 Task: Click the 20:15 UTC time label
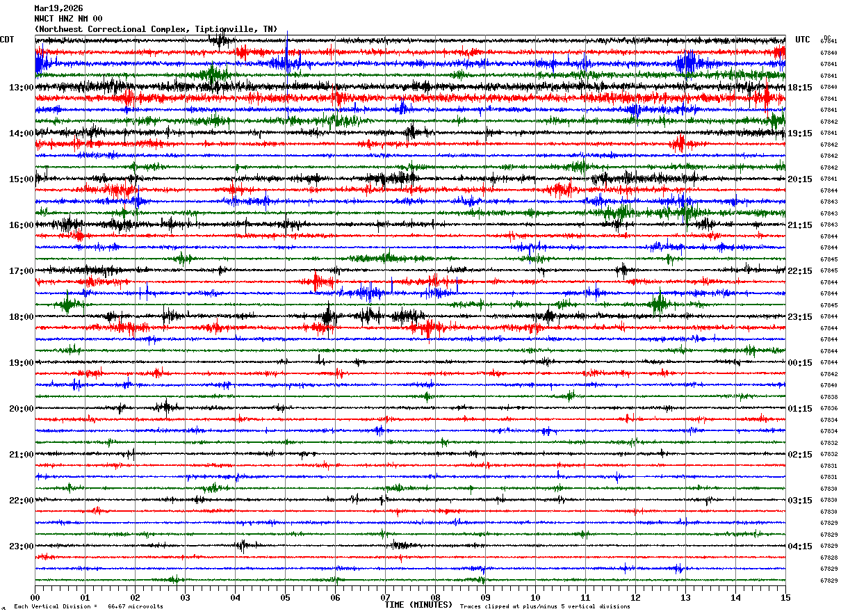[800, 179]
